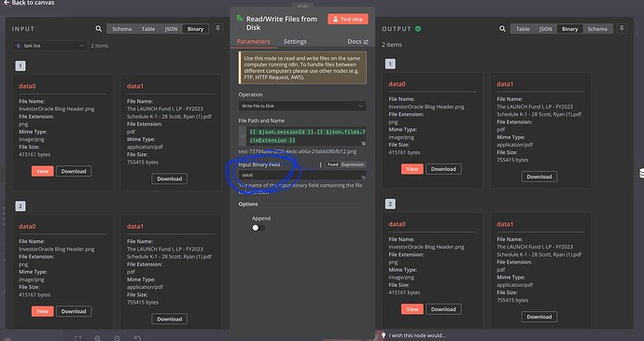The height and width of the screenshot is (341, 644).
Task: Click the item 1 badge in INPUT
Action: coord(21,65)
